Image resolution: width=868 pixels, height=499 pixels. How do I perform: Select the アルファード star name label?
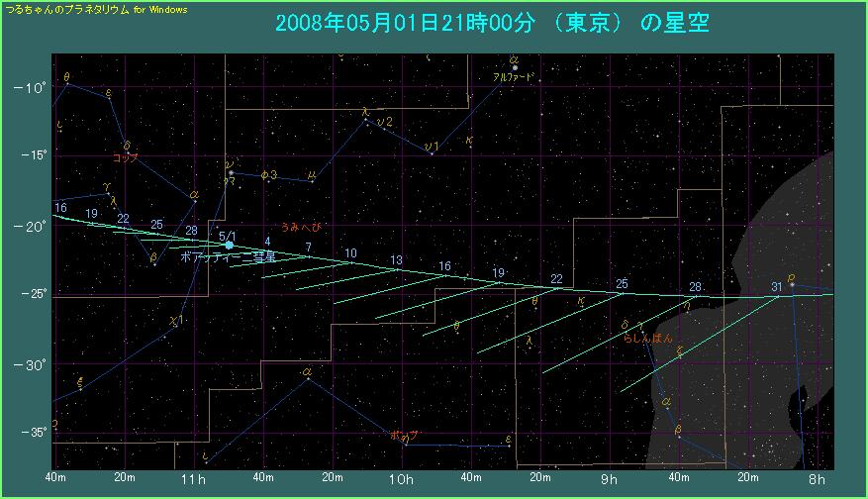tap(514, 76)
